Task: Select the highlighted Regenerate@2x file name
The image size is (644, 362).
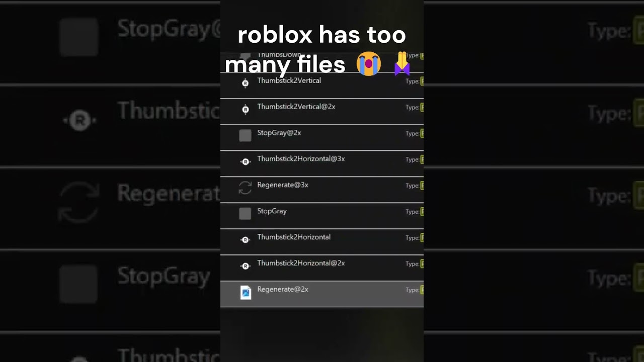Action: pos(282,289)
